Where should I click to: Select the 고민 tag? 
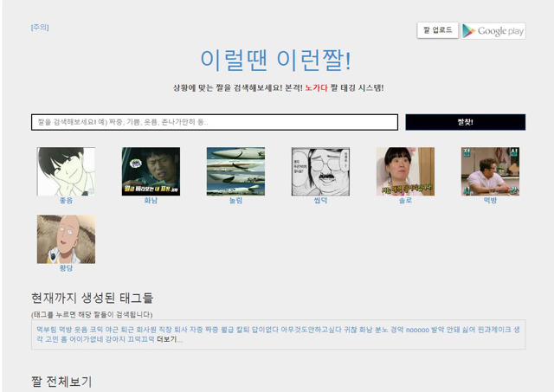[x=52, y=339]
